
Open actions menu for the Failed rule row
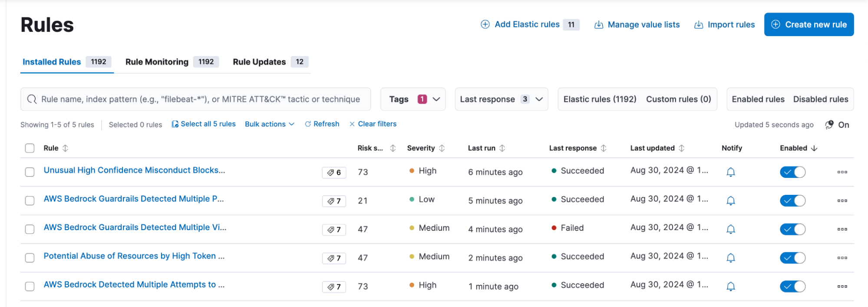pos(842,229)
